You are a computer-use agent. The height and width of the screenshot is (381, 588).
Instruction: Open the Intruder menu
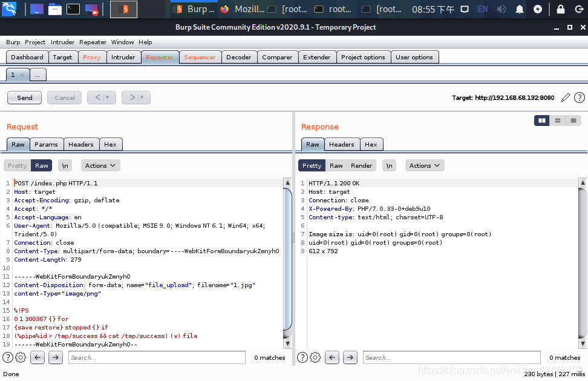coord(63,42)
